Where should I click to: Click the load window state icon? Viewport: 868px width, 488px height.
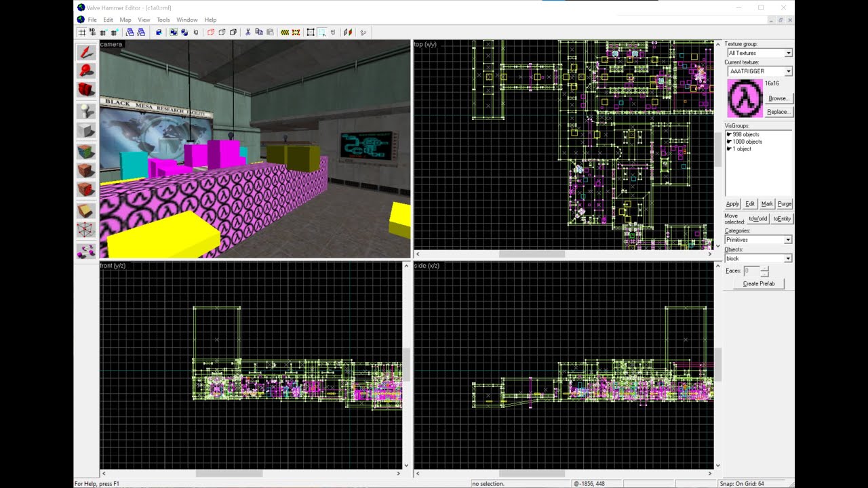(x=130, y=32)
